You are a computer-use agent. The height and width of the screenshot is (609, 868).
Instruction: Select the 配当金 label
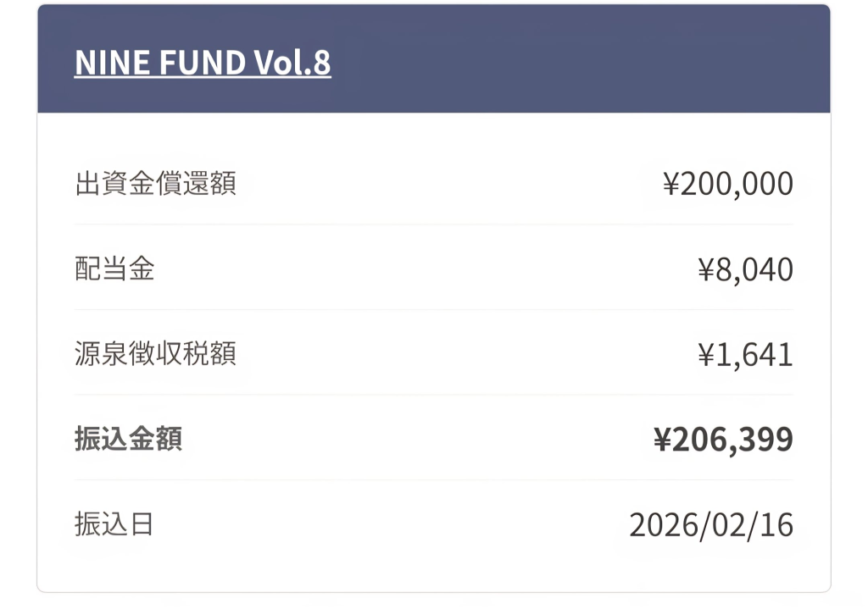[114, 269]
